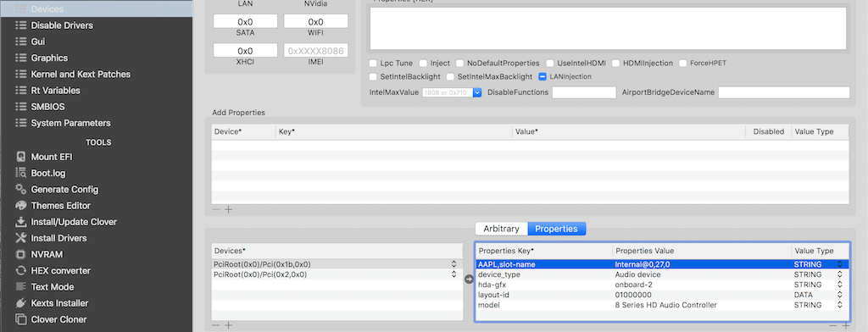Change Value Type of layout-id row
This screenshot has width=868, height=332.
tap(840, 295)
